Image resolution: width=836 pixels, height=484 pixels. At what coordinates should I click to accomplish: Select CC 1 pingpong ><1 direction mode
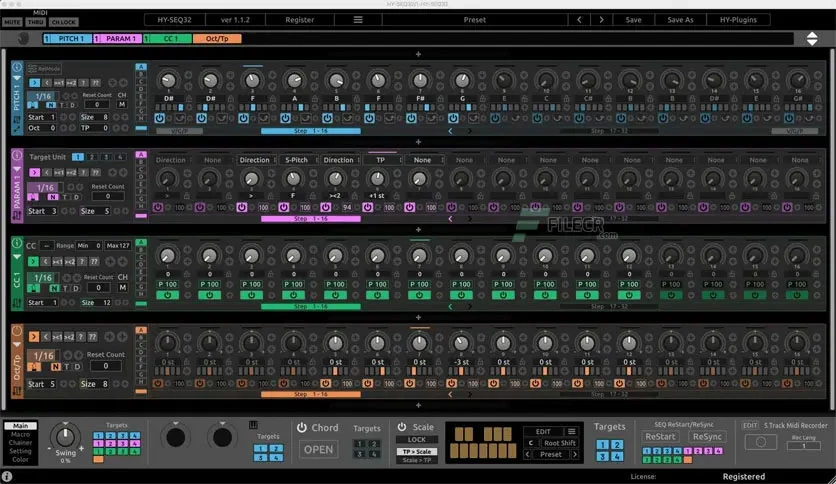coord(58,262)
